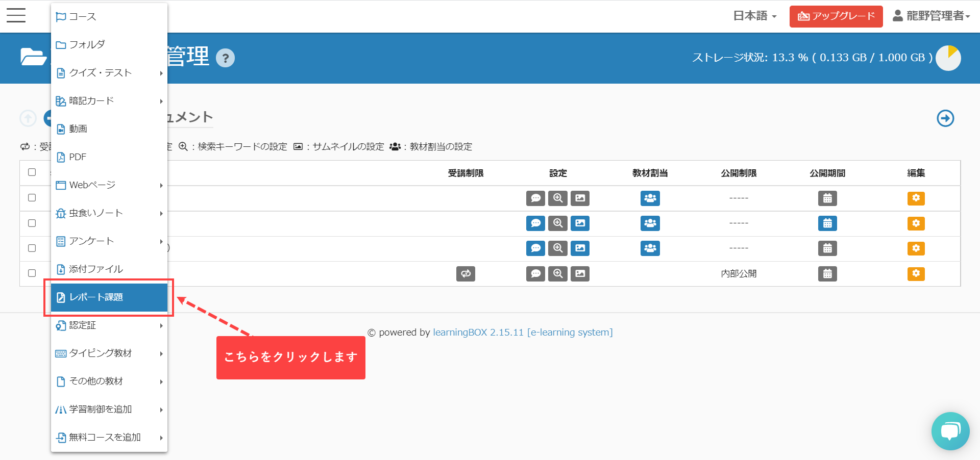Open thumbnail settings in third row
The height and width of the screenshot is (460, 980).
pyautogui.click(x=580, y=248)
